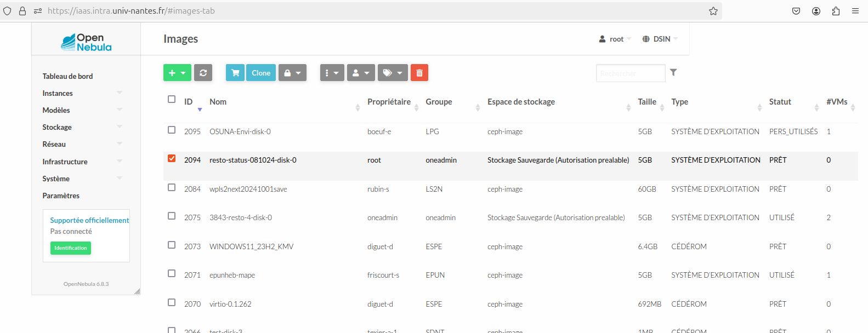The width and height of the screenshot is (868, 333).
Task: Toggle the select-all checkbox in table header
Action: pyautogui.click(x=172, y=100)
